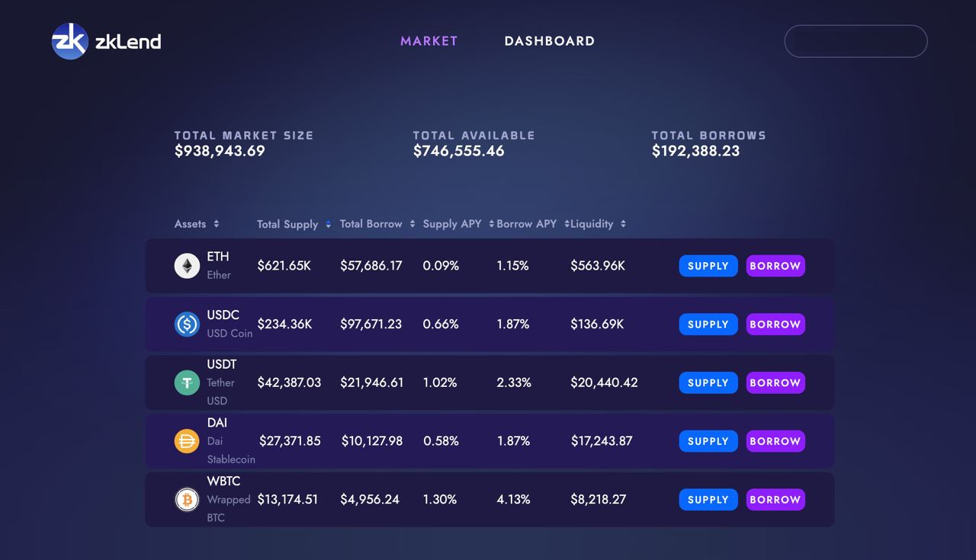976x560 pixels.
Task: Click SUPPLY in the USDT row
Action: 708,382
